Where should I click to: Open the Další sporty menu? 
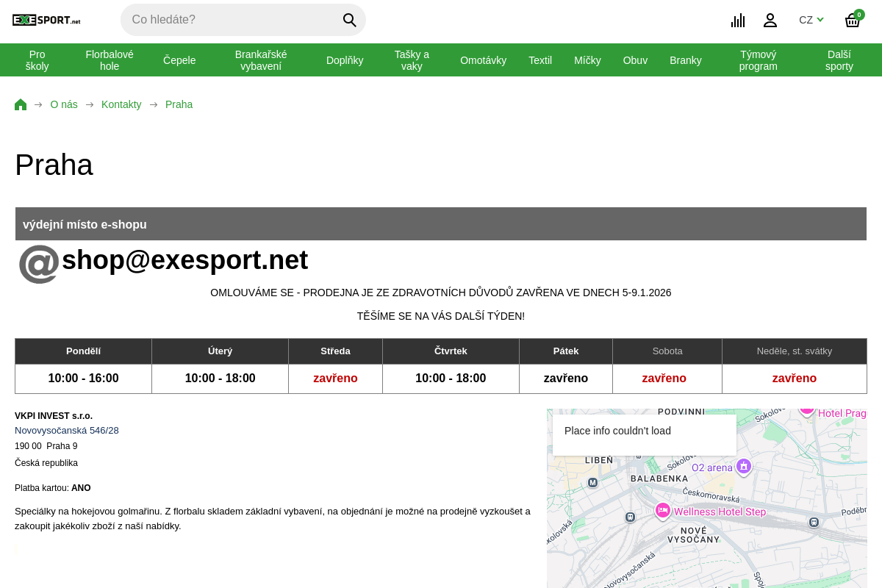pyautogui.click(x=839, y=60)
